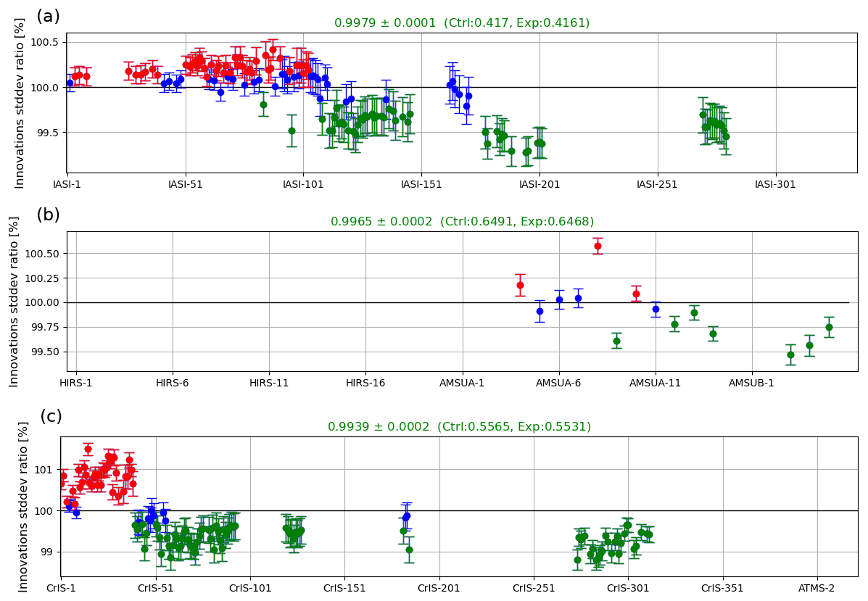Click the 99.75 y-axis tick in panel (b)
Image resolution: width=868 pixels, height=601 pixels.
(x=45, y=327)
